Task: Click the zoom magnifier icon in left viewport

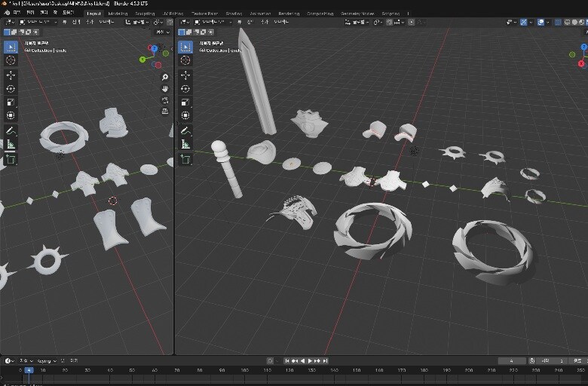Action: pyautogui.click(x=165, y=78)
